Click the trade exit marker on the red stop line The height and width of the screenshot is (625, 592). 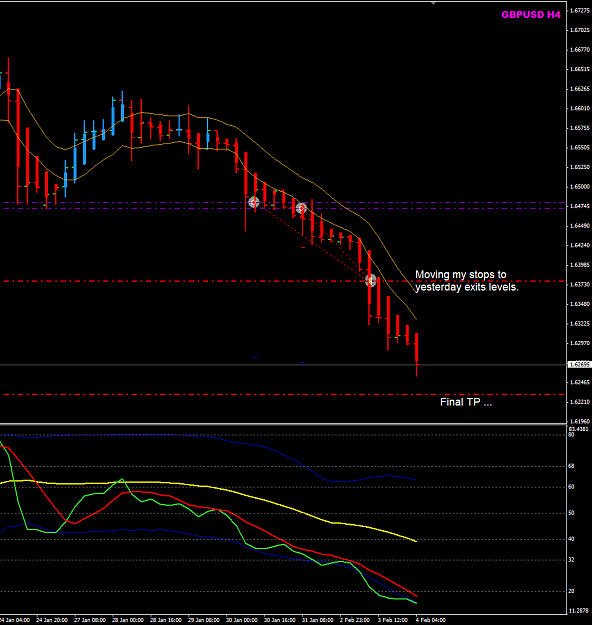tap(371, 281)
